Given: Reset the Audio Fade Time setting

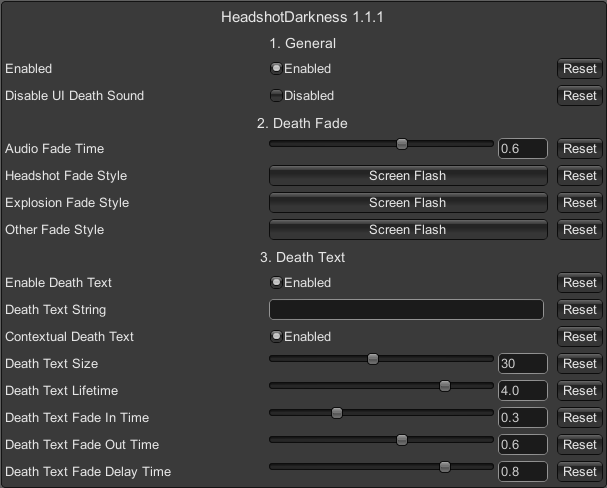Looking at the screenshot, I should [579, 149].
